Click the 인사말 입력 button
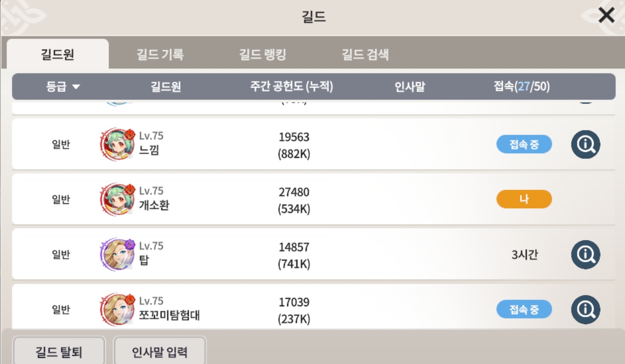Screen dimensions: 625x364 click(x=160, y=352)
